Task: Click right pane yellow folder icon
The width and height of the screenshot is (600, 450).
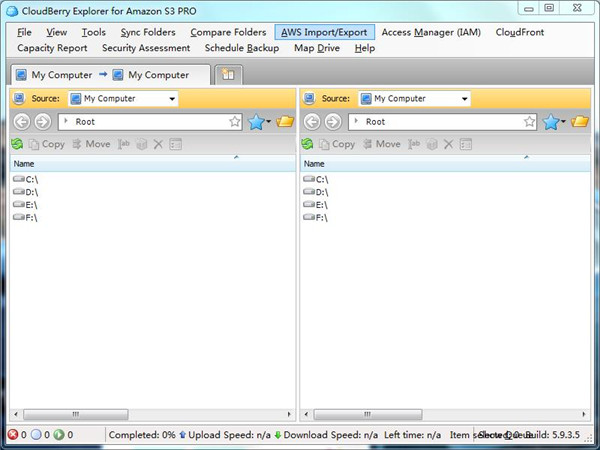Action: (x=580, y=122)
